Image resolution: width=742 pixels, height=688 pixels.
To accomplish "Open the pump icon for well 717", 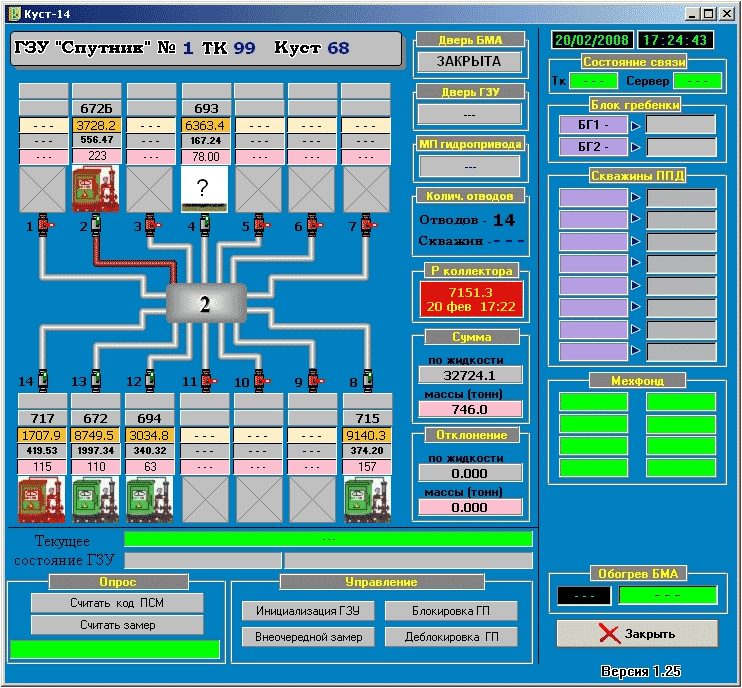I will (42, 499).
